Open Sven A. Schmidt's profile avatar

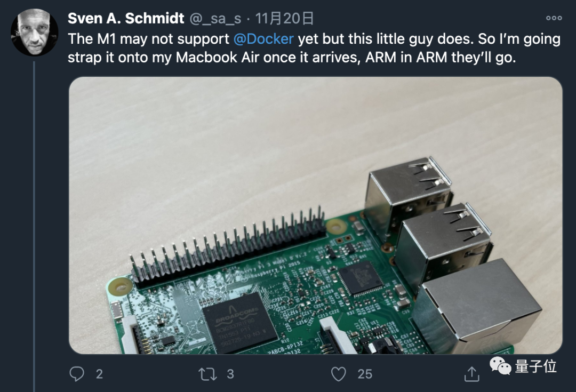tap(34, 32)
